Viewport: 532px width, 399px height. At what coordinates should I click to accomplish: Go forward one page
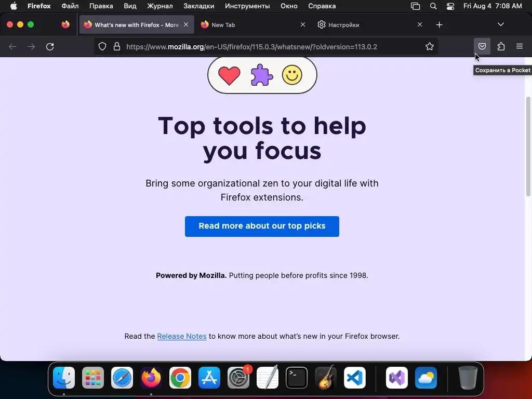(31, 46)
